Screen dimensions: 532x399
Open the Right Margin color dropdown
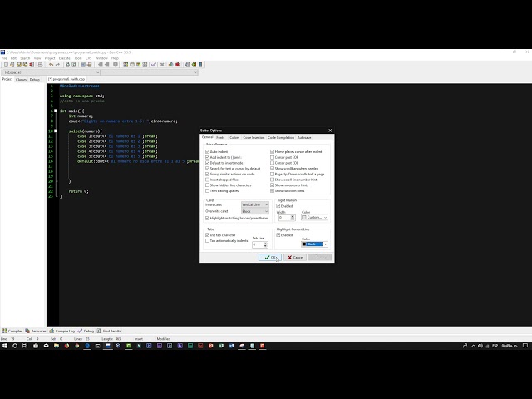point(314,217)
